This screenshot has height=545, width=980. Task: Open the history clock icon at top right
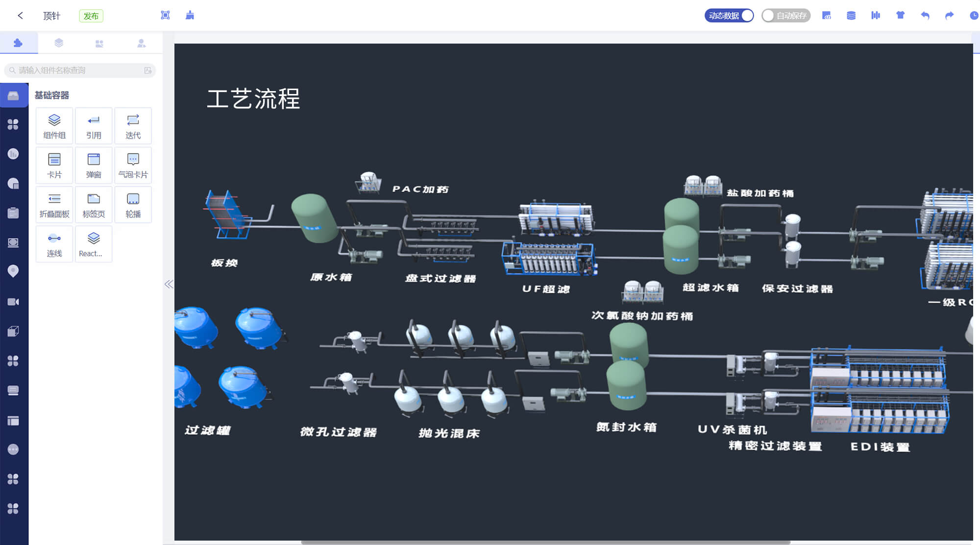tap(973, 15)
